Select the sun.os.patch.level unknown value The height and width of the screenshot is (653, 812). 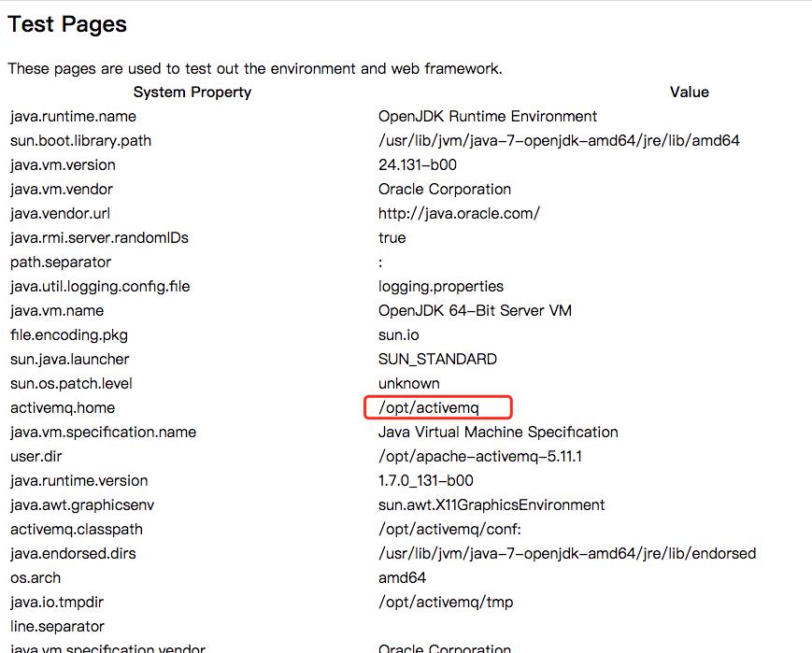(x=408, y=383)
